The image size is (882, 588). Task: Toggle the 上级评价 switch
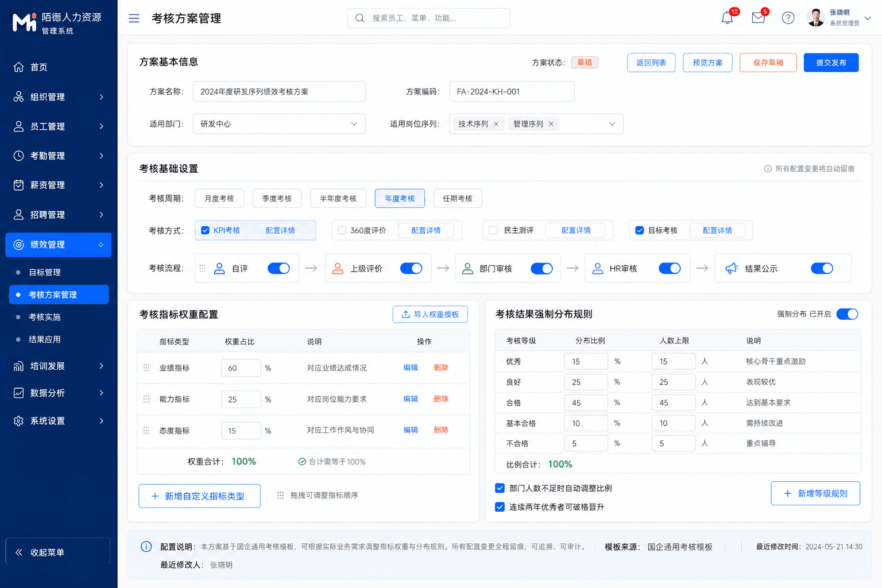click(x=411, y=268)
